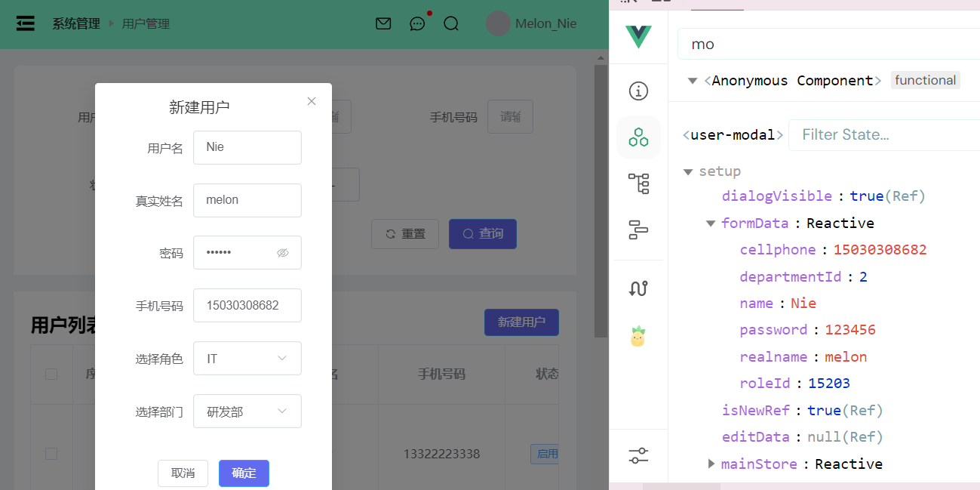Click the 手机号码 table column header

pyautogui.click(x=441, y=374)
